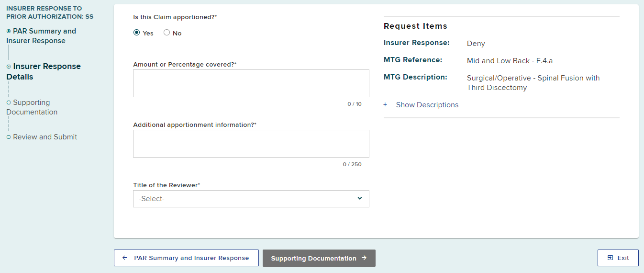This screenshot has width=644, height=273.
Task: Click the Insurer Response Details step bullet
Action: 9,67
